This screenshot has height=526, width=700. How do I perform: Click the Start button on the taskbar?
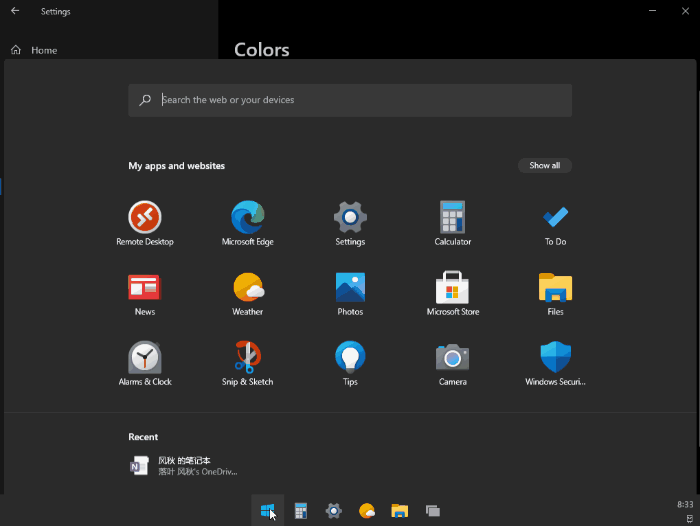(x=267, y=510)
